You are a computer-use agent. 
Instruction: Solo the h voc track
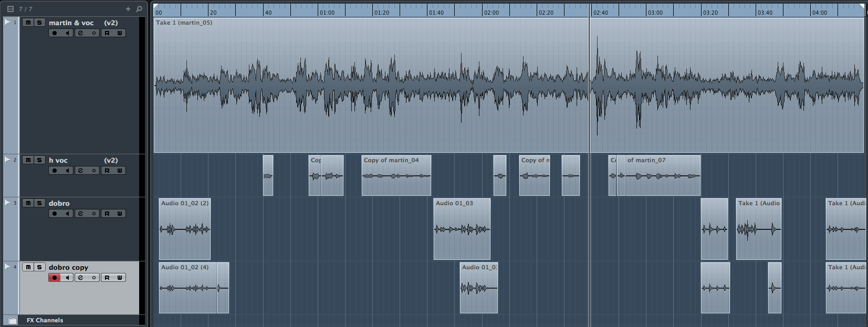(x=39, y=160)
